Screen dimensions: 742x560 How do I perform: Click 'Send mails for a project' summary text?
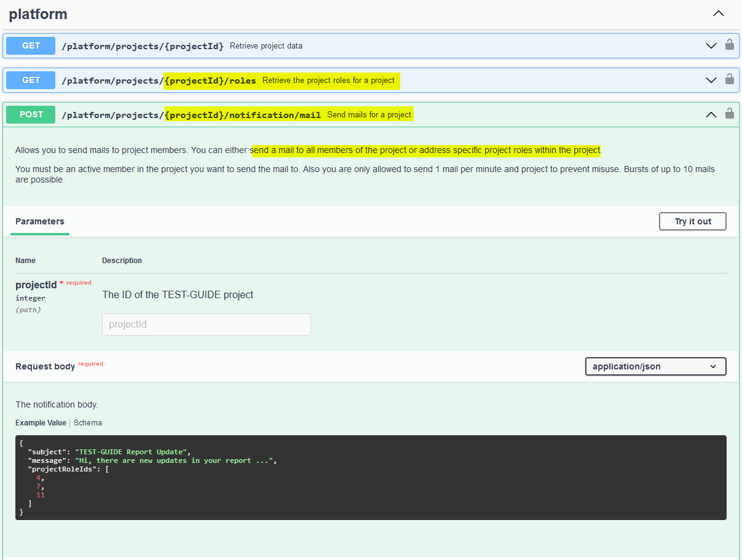click(369, 114)
